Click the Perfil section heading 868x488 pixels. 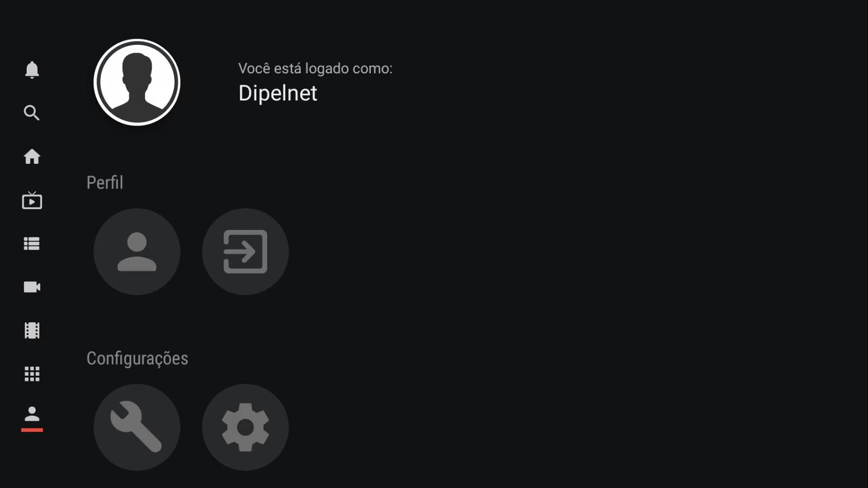click(x=105, y=182)
